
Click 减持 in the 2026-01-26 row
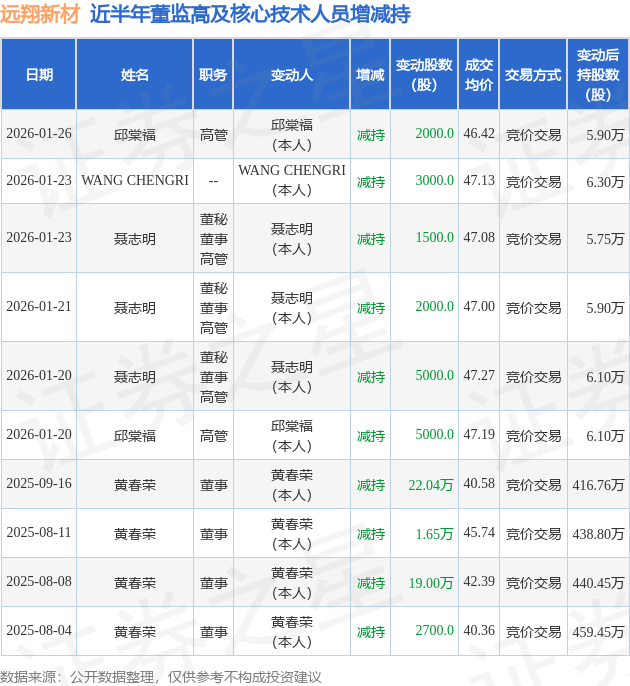pos(371,135)
